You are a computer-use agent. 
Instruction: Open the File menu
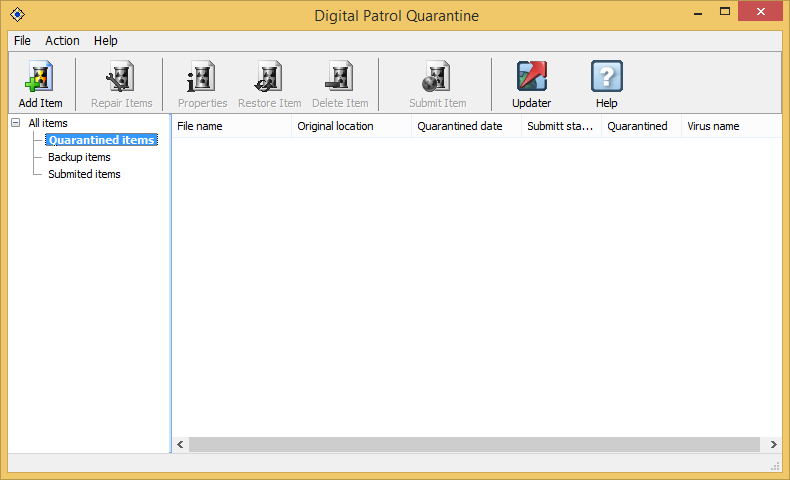click(22, 41)
